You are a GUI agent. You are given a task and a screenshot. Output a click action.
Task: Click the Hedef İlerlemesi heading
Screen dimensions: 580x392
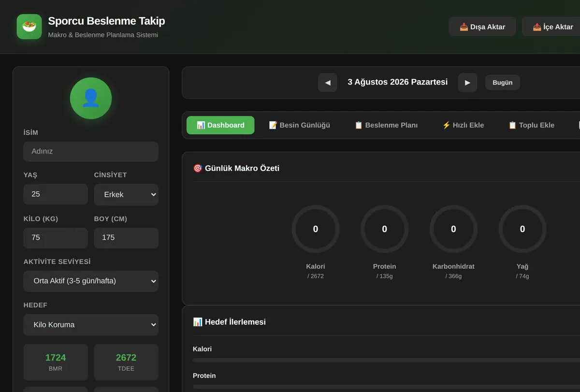[x=230, y=322]
